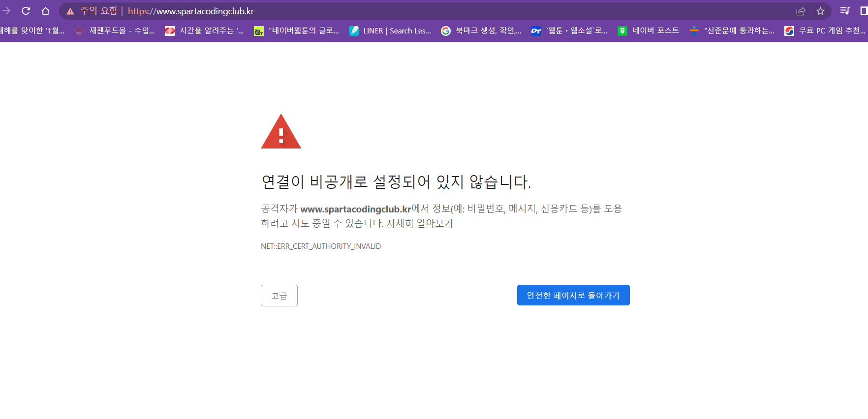
Task: Open the media control playlist icon
Action: point(845,11)
